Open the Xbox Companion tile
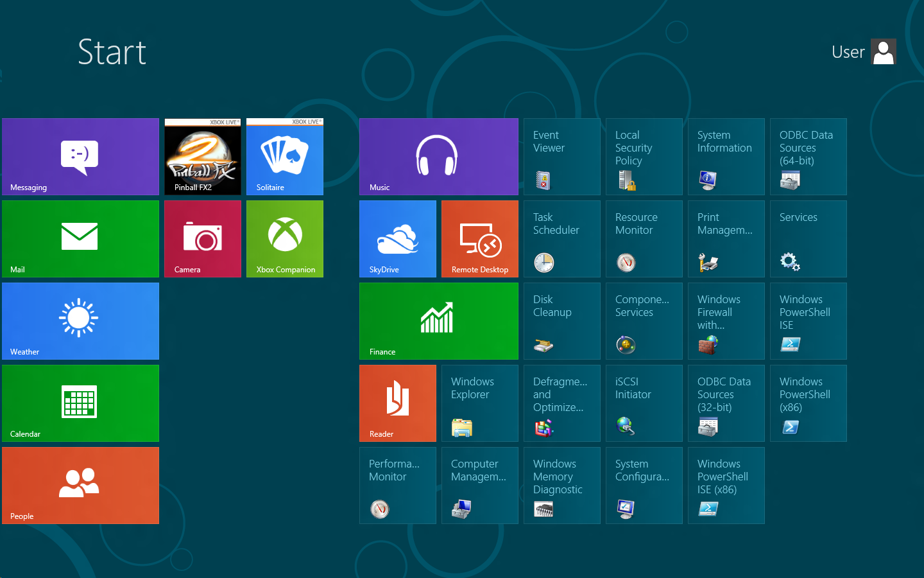This screenshot has height=578, width=924. click(285, 239)
